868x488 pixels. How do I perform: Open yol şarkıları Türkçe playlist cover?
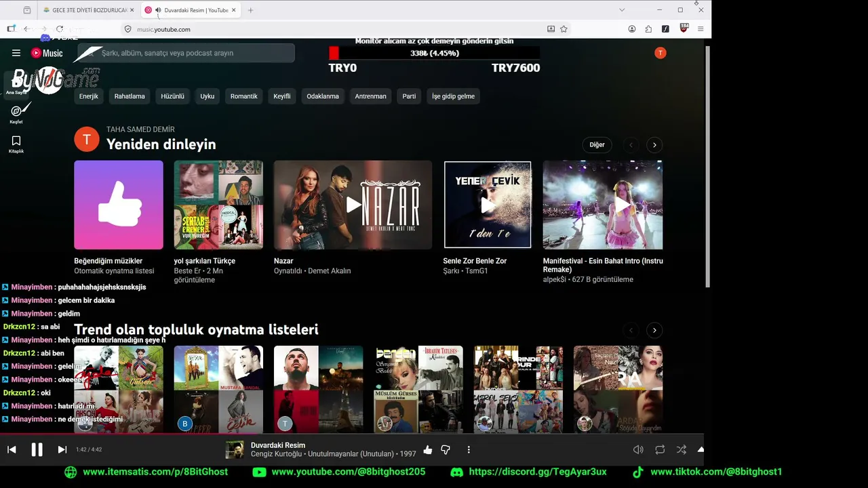click(x=218, y=205)
